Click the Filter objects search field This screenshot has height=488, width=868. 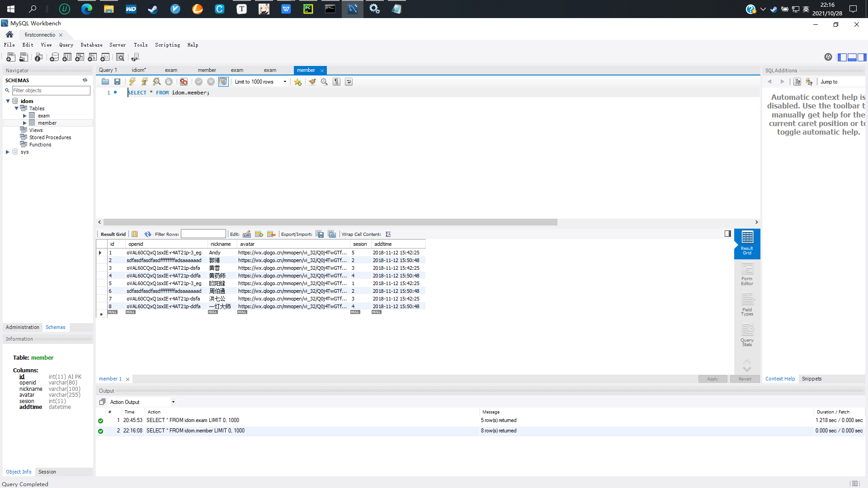51,90
